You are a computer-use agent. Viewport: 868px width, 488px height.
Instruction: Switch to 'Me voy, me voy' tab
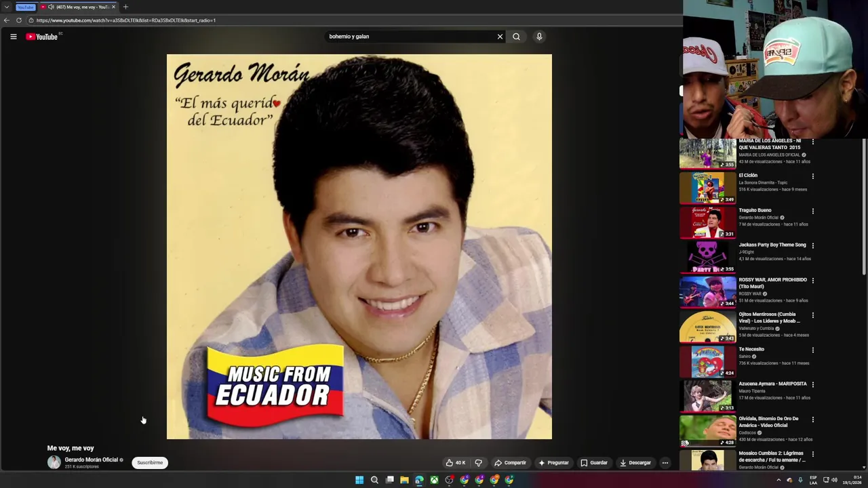78,7
